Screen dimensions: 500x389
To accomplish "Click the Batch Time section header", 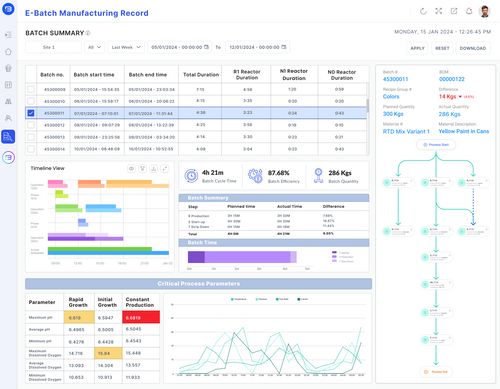I will 274,243.
